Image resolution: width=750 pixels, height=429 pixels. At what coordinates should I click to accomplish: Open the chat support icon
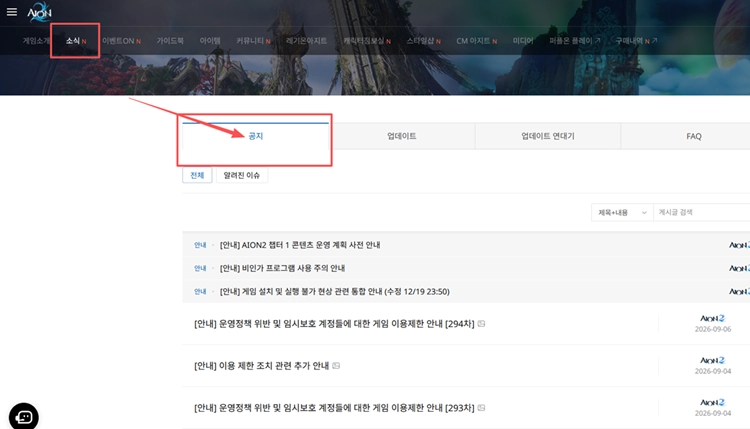point(23,417)
